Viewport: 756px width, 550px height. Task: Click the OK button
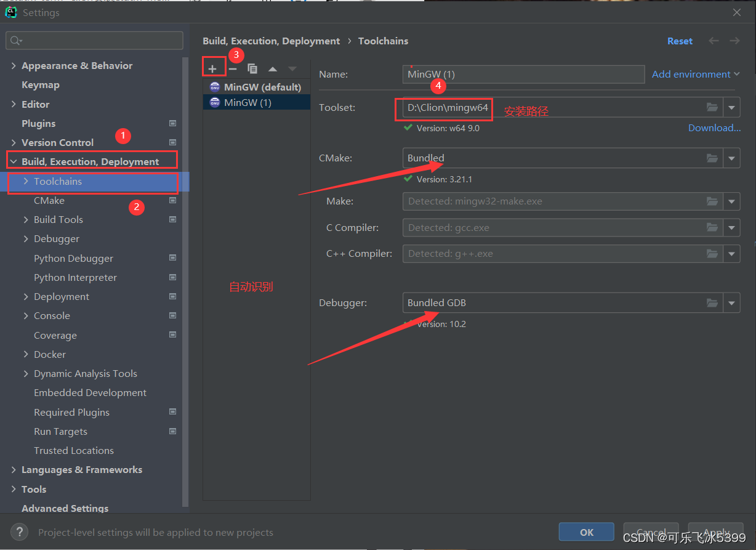tap(587, 532)
